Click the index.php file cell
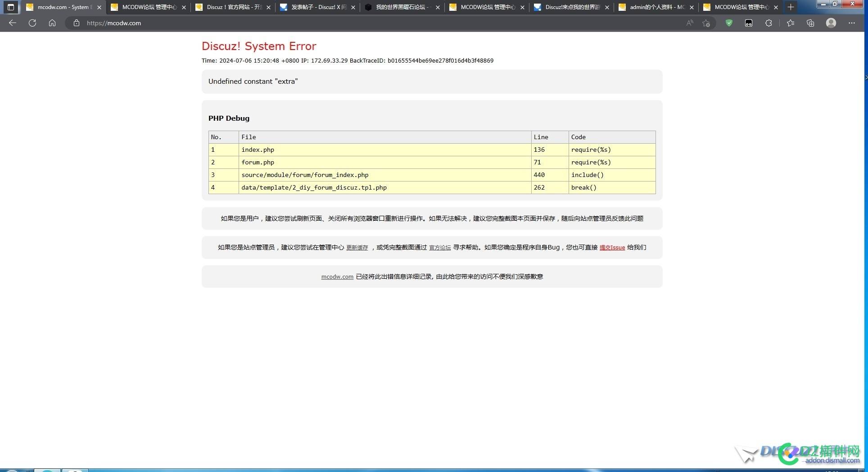This screenshot has height=472, width=868. [385, 150]
